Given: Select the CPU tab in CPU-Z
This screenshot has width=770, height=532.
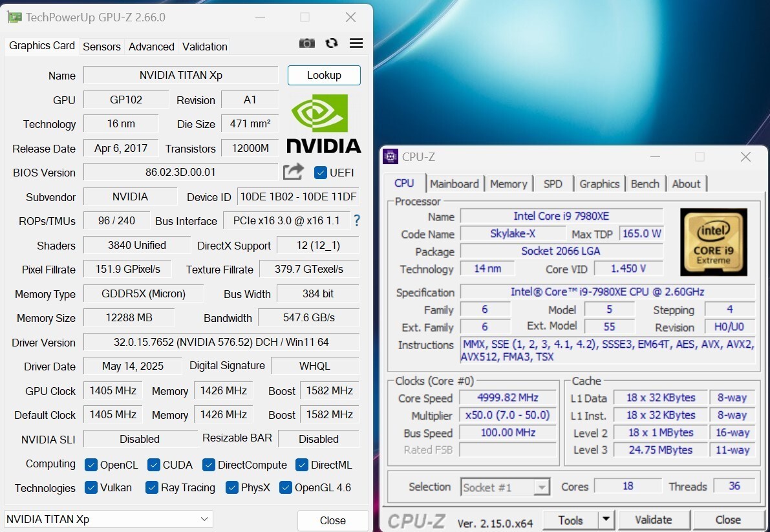Looking at the screenshot, I should (404, 183).
